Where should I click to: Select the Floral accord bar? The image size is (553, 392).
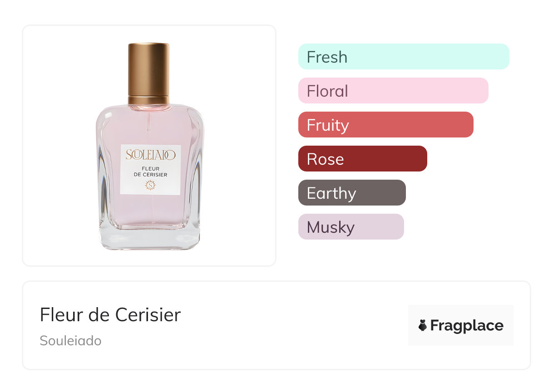[393, 91]
